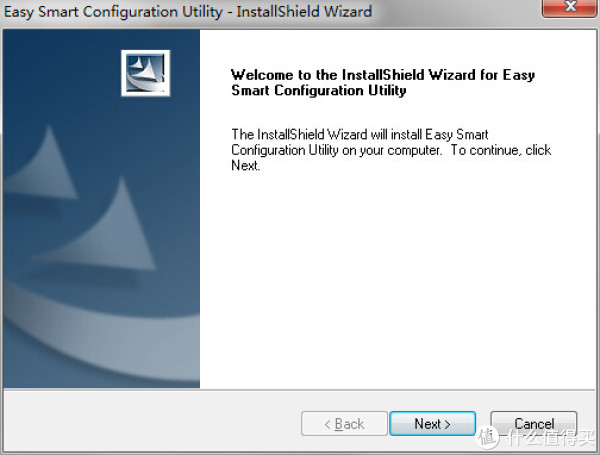600x455 pixels.
Task: Close the InstallShield Wizard window
Action: [570, 8]
